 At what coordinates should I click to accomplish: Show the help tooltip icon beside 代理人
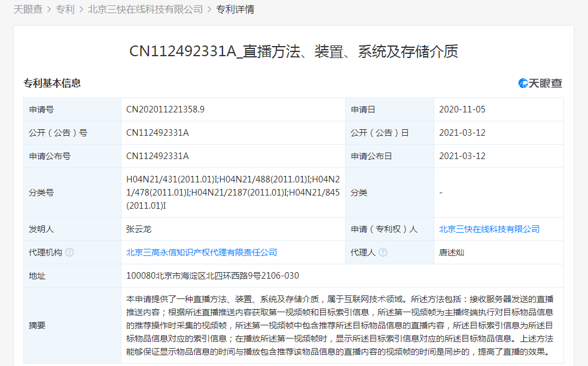click(383, 252)
